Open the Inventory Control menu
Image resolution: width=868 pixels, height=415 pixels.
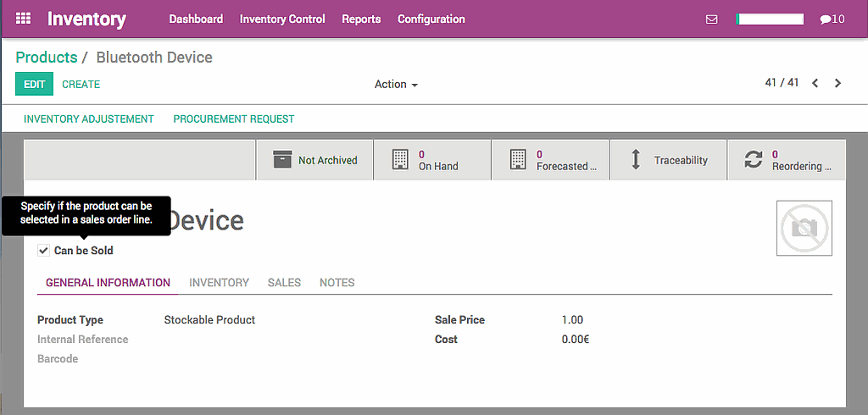click(282, 19)
